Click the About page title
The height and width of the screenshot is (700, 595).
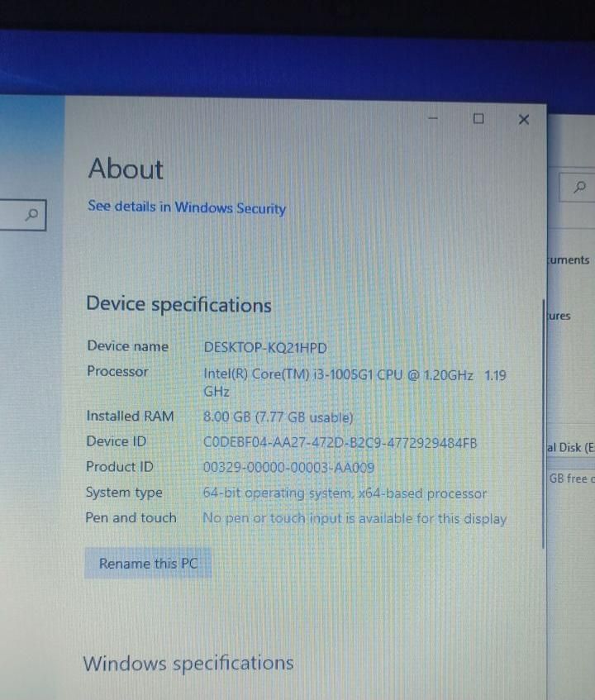(126, 169)
